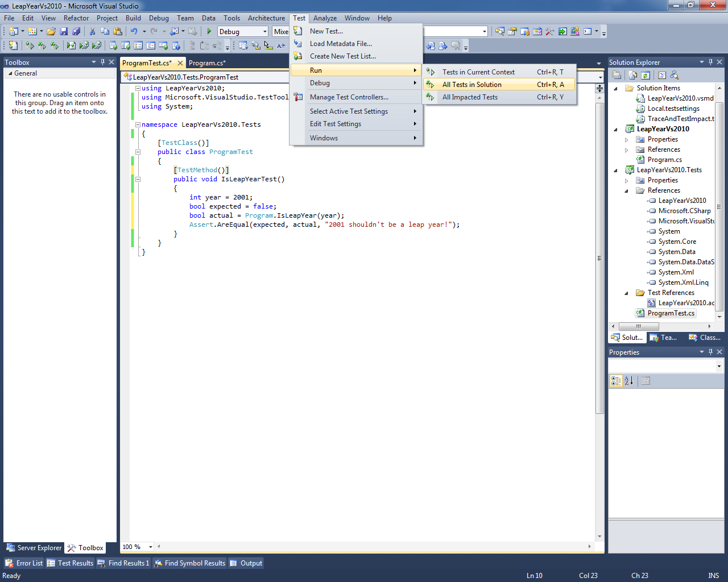Screen dimensions: 728x582
Task: Click Refresh icon in Solution Explorer toolbar
Action: [646, 75]
